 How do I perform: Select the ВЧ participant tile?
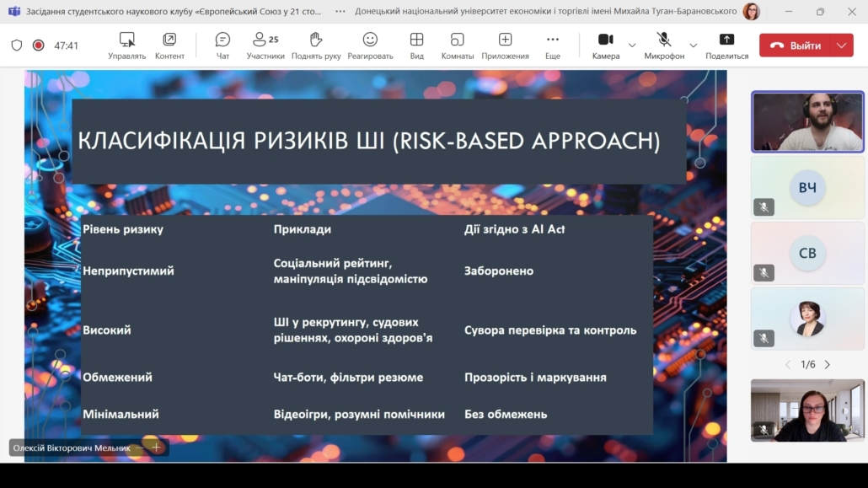(807, 187)
